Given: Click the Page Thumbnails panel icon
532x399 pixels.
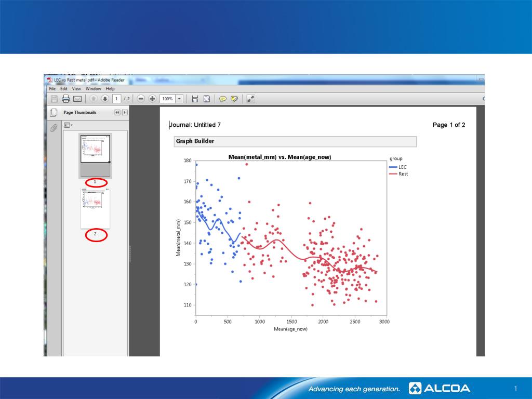Looking at the screenshot, I should [x=54, y=112].
